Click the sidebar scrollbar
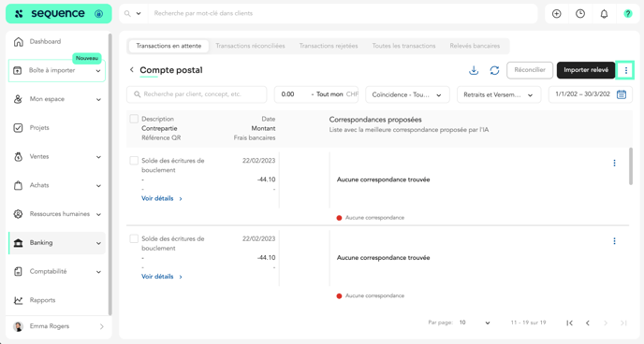 [x=110, y=174]
